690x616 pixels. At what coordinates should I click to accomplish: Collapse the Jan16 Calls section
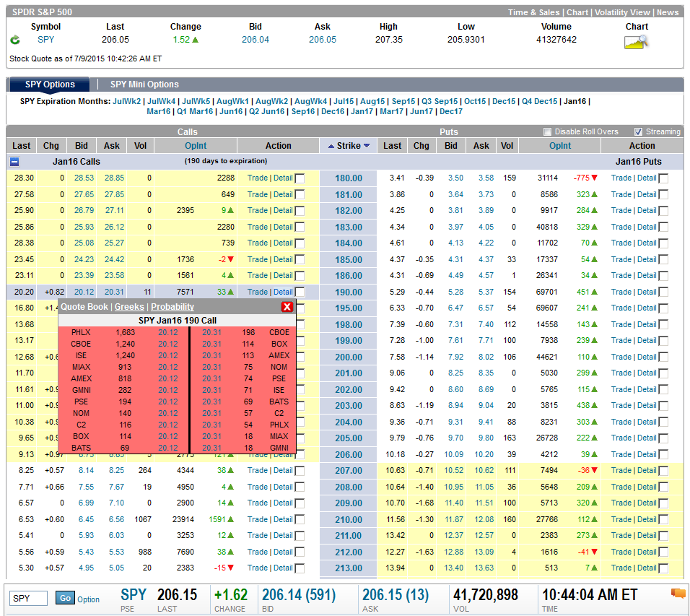14,162
